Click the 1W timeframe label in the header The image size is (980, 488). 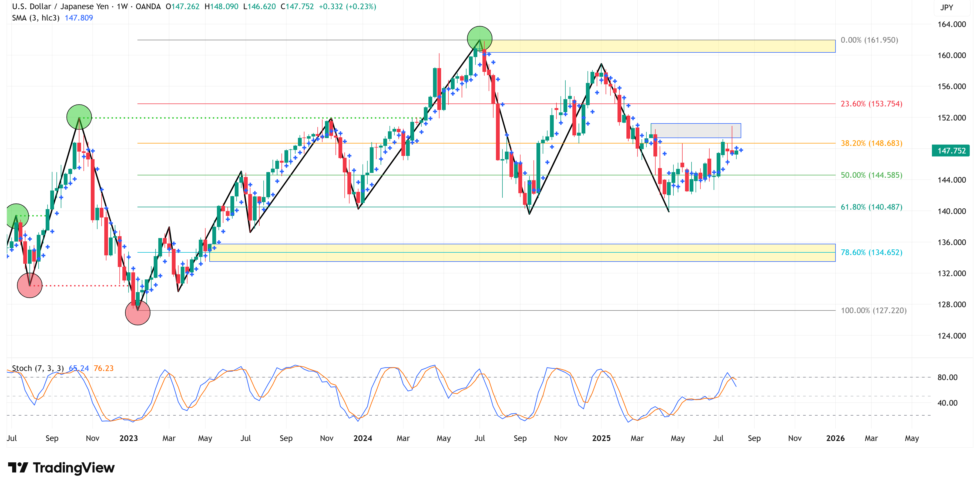click(122, 6)
